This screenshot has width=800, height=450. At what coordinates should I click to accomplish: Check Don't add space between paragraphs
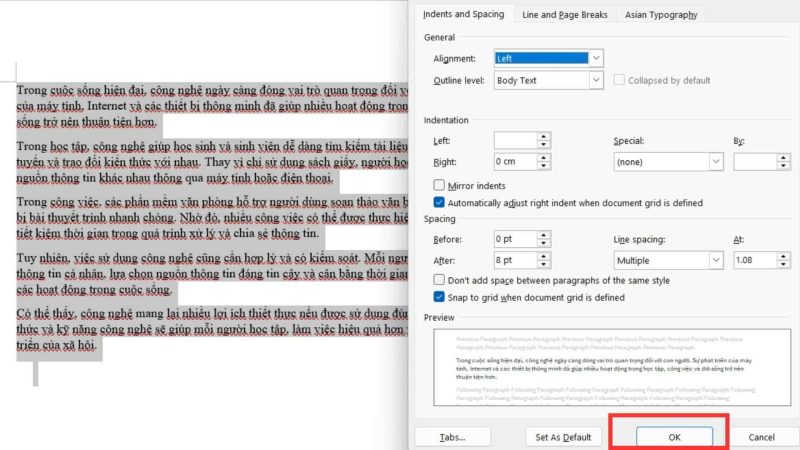tap(439, 280)
